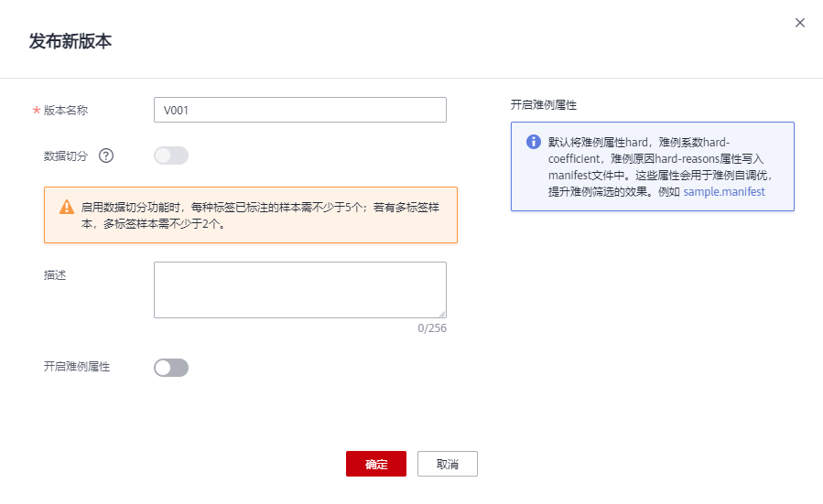Toggle the 数据切分 switch
This screenshot has width=823, height=504.
171,155
